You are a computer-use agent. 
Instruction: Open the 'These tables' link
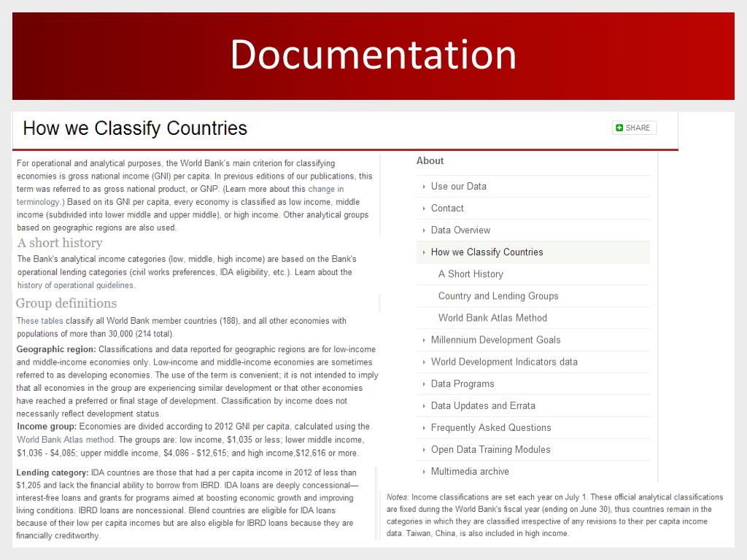(39, 321)
